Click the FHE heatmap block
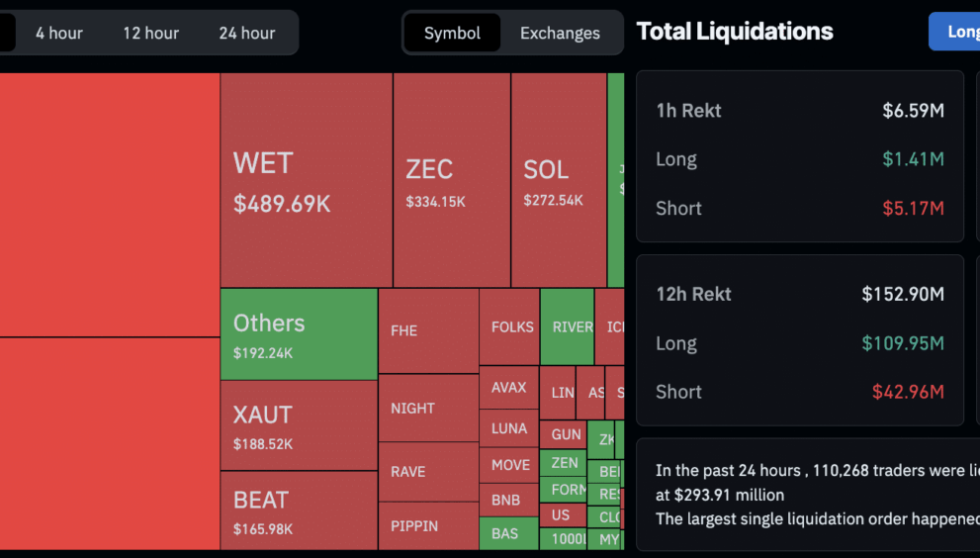Viewport: 980px width, 558px height. tap(427, 330)
